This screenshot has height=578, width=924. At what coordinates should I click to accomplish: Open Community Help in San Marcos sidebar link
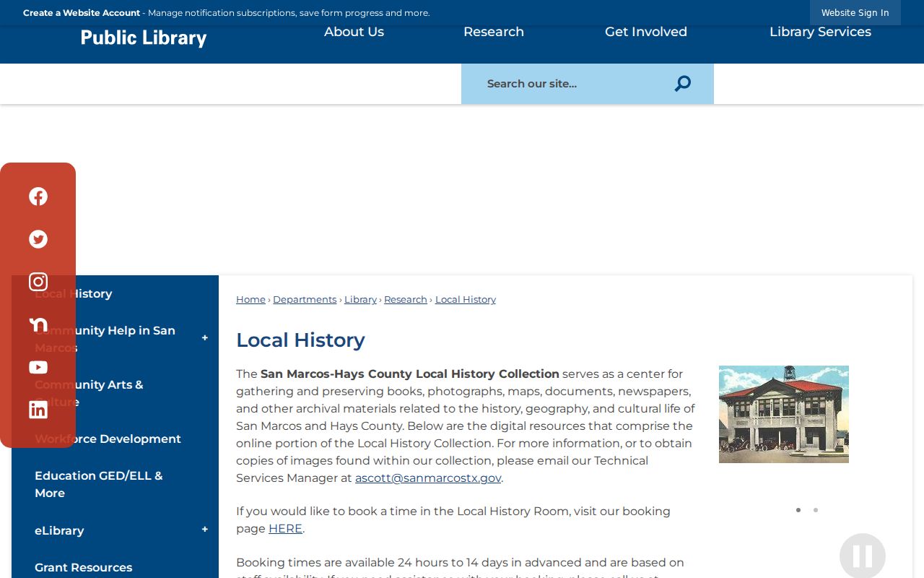[x=105, y=339]
